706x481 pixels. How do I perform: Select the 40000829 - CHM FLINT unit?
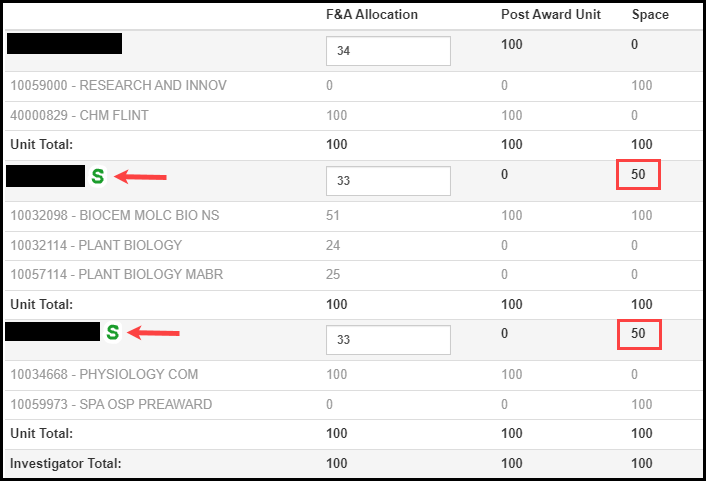click(79, 116)
